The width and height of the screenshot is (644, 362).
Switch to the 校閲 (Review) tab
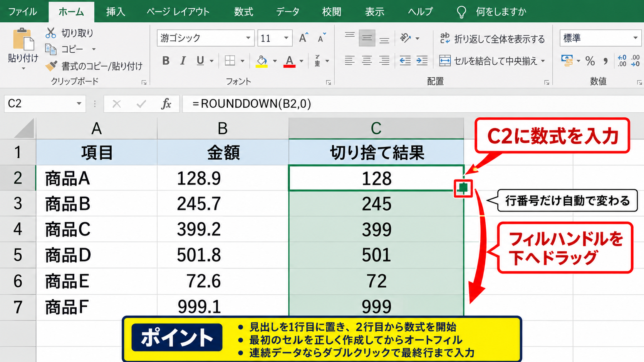point(332,12)
